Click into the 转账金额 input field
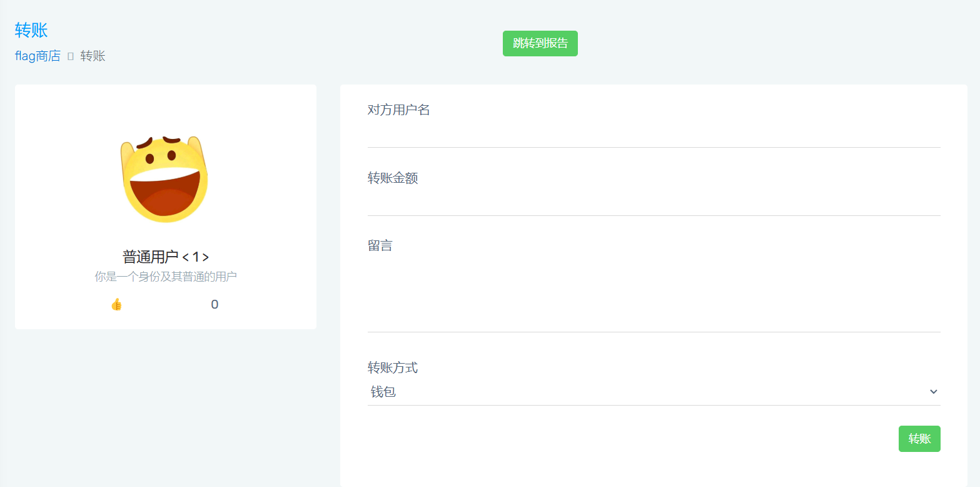 653,202
